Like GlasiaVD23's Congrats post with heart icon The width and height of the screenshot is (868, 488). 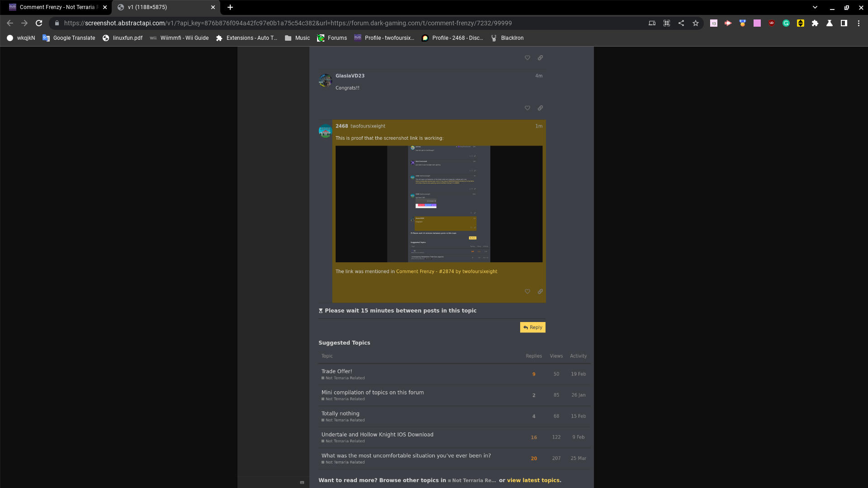pos(527,108)
